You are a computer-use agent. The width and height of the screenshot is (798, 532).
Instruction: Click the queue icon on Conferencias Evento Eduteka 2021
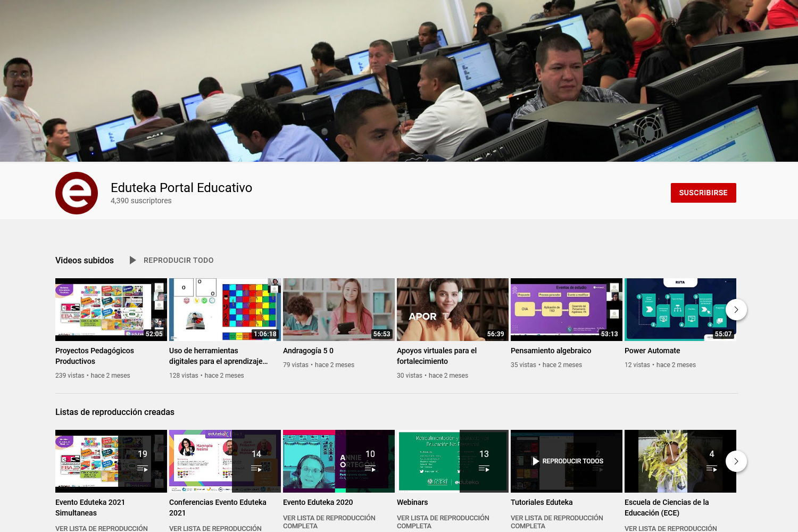point(257,468)
